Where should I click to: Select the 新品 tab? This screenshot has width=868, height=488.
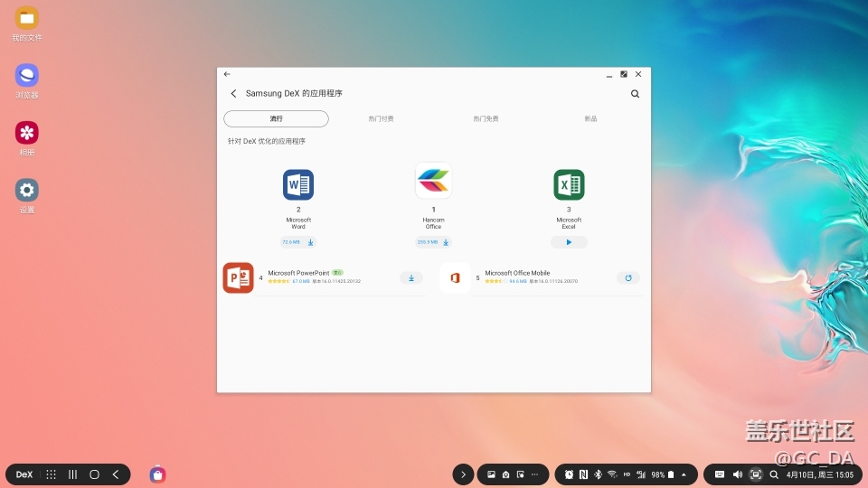click(590, 119)
